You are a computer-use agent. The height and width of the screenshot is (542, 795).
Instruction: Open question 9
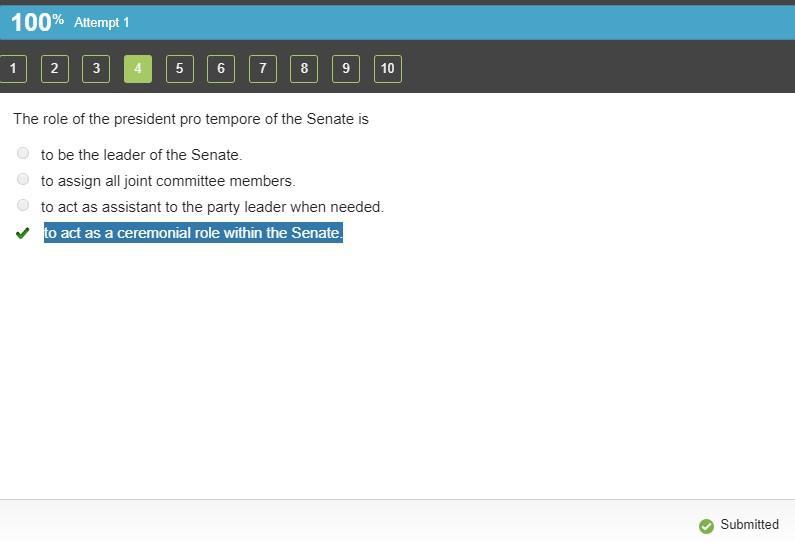point(346,68)
